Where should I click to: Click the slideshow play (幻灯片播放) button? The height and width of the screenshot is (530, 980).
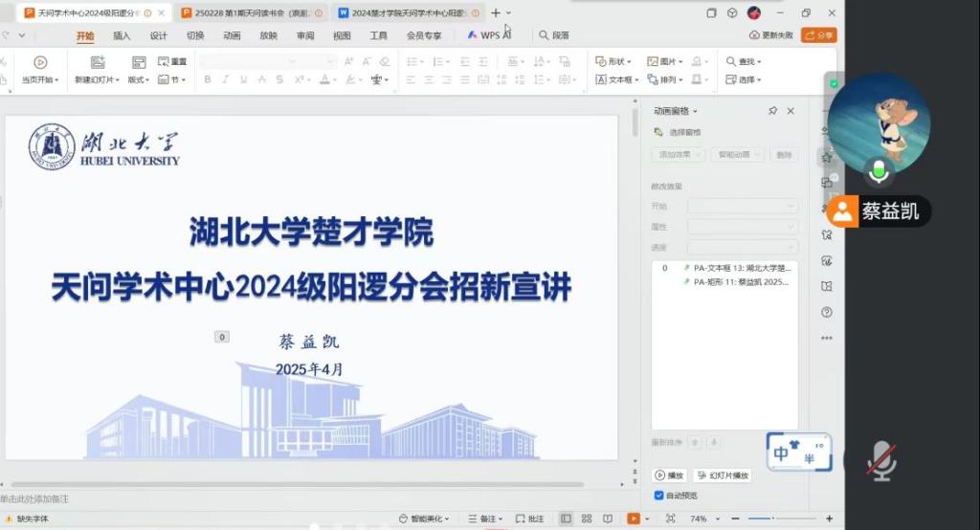tap(723, 475)
